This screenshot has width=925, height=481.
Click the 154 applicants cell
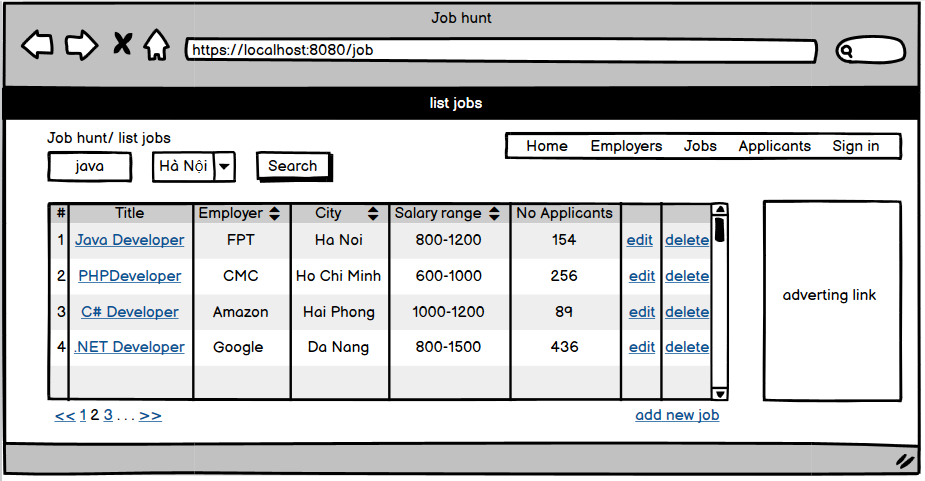tap(564, 240)
